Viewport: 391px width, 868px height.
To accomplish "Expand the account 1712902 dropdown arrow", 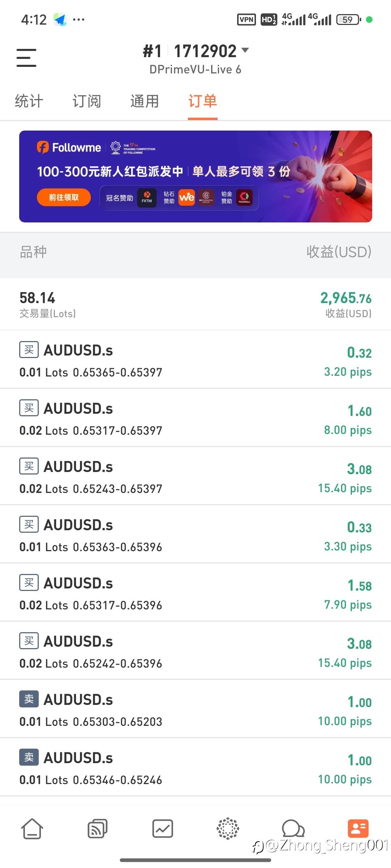I will (x=245, y=50).
